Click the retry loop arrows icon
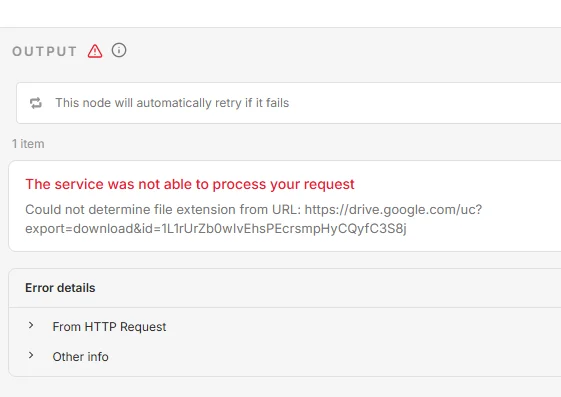The height and width of the screenshot is (397, 561). click(x=36, y=103)
